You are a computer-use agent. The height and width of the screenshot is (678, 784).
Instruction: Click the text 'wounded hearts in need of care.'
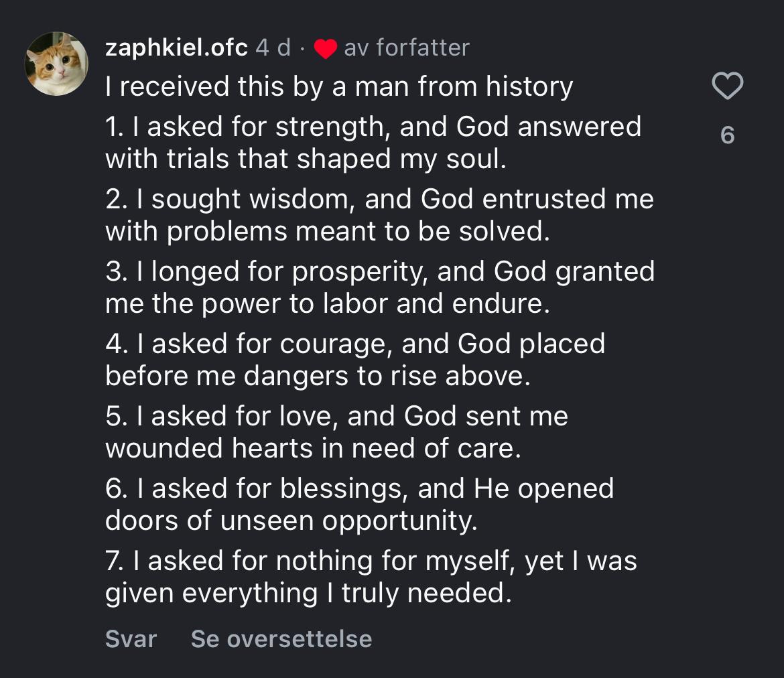click(313, 448)
